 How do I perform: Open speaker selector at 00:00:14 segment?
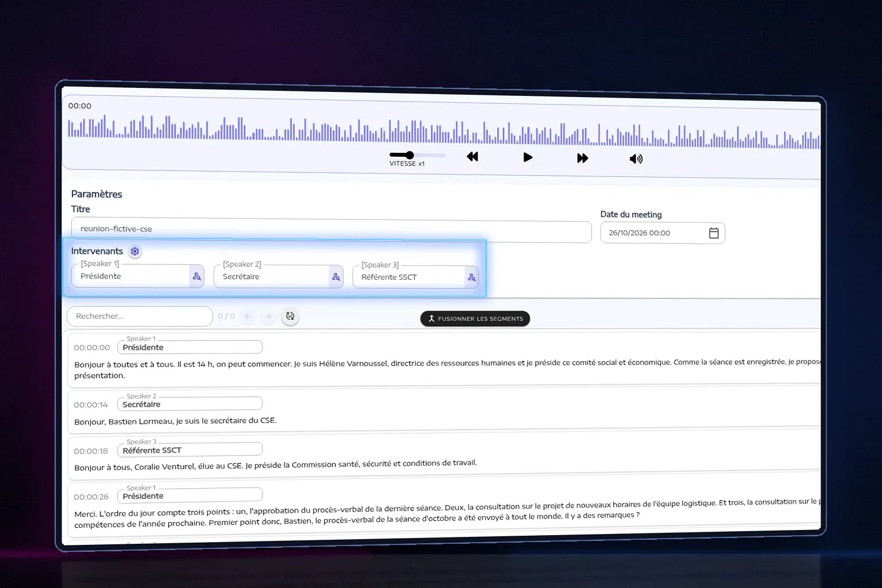(x=190, y=404)
